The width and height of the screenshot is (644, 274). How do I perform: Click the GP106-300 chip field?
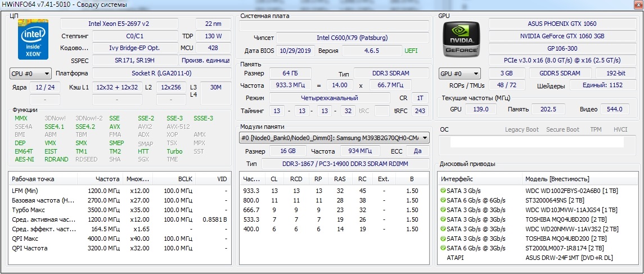click(x=562, y=48)
